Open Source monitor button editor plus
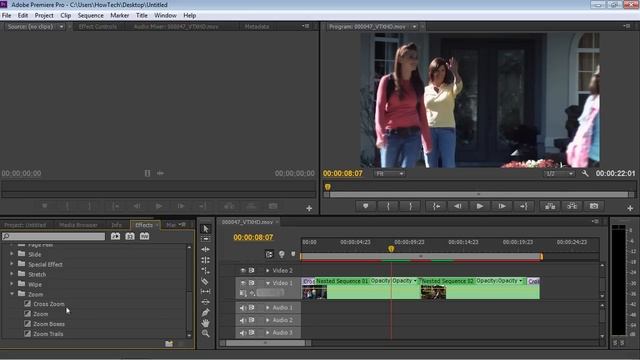 tap(309, 208)
